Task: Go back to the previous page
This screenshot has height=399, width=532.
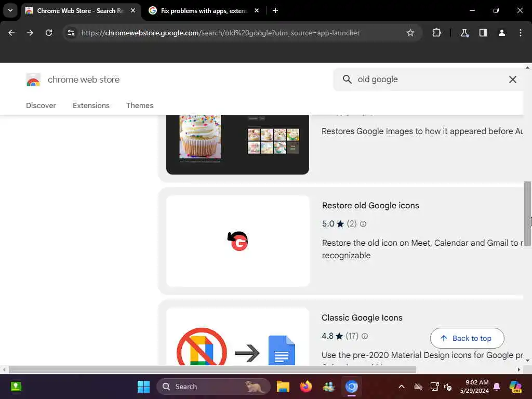Action: pyautogui.click(x=11, y=33)
